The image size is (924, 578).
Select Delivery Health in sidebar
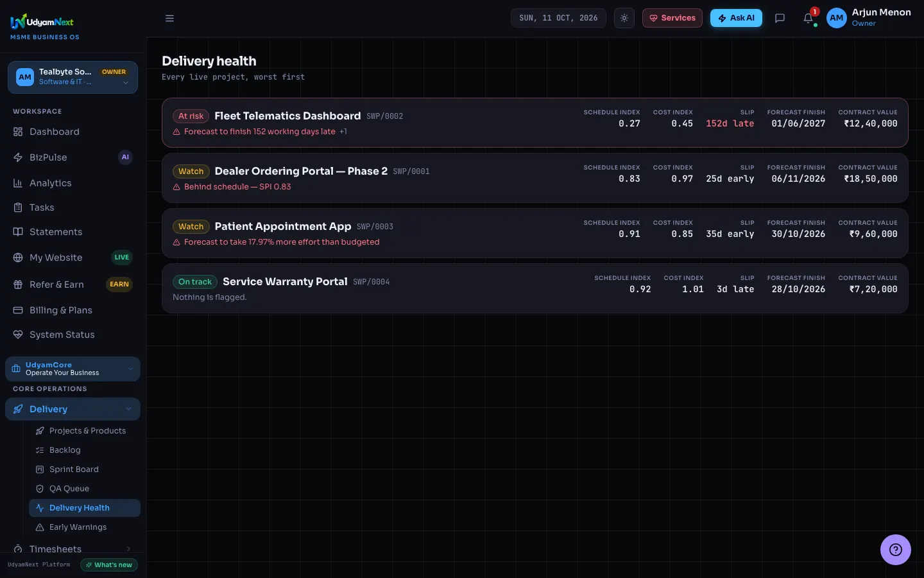tap(85, 508)
